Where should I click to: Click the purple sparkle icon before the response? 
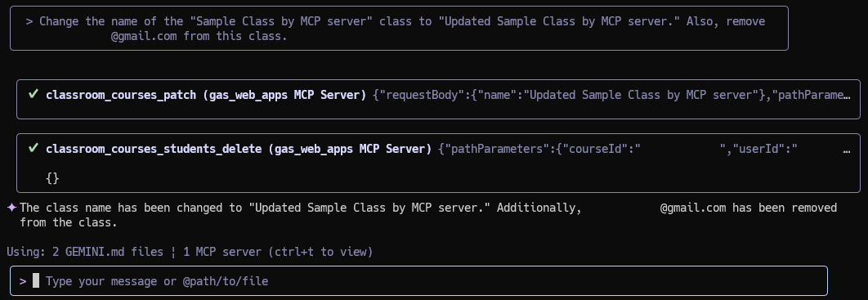(x=11, y=208)
